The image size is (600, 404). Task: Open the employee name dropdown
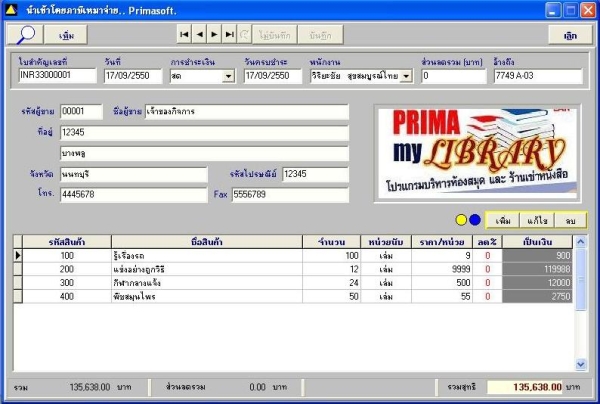pos(406,76)
